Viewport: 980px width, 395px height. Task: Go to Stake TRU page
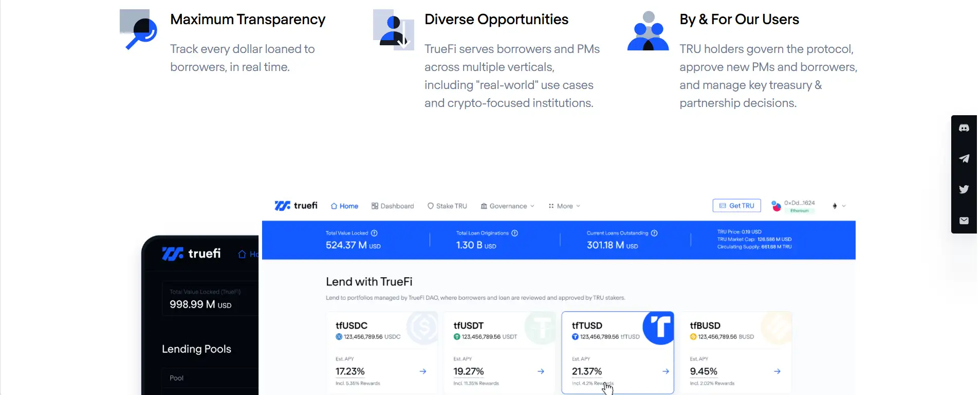point(447,206)
